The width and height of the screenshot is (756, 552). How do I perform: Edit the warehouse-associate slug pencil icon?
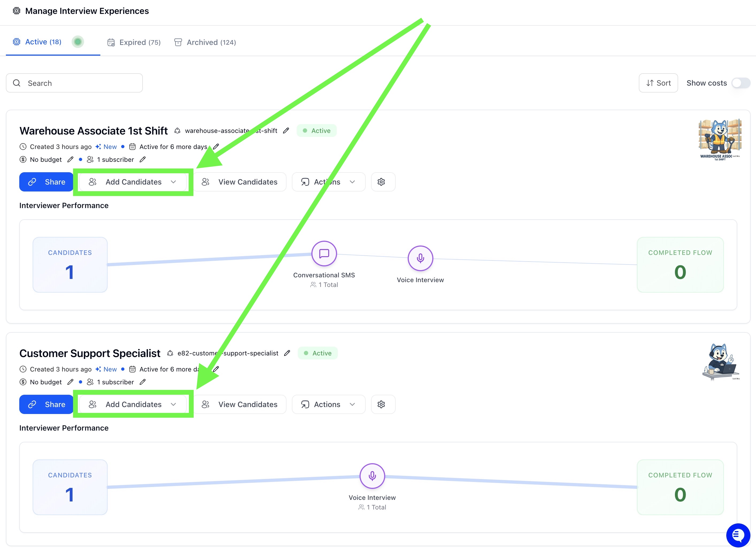click(x=286, y=131)
